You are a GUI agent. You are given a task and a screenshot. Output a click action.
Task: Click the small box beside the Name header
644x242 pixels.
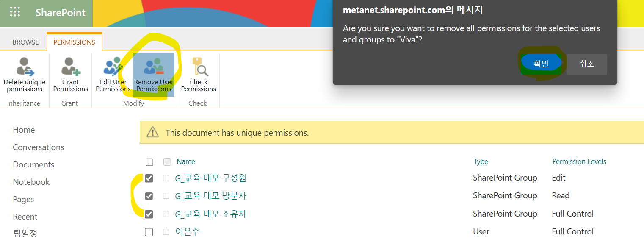point(167,161)
